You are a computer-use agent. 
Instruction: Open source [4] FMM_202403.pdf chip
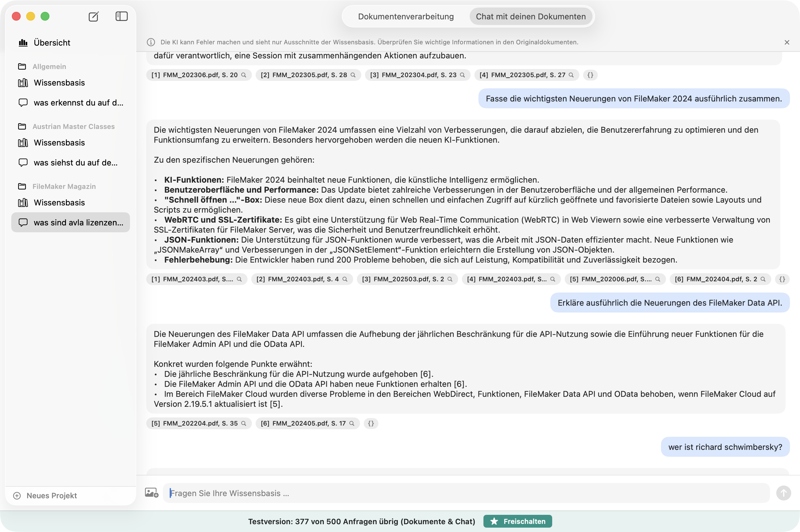(x=511, y=279)
